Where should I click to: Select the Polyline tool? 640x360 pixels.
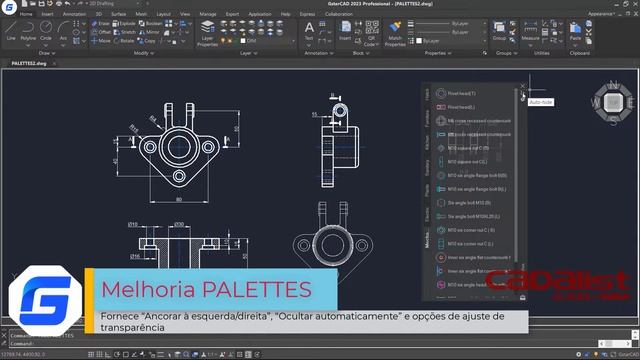pos(28,31)
